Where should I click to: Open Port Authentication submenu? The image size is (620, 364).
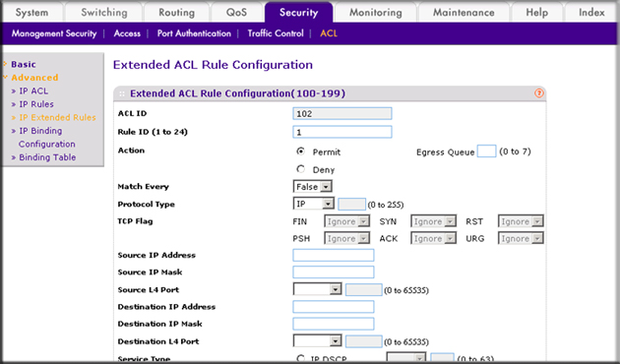194,33
